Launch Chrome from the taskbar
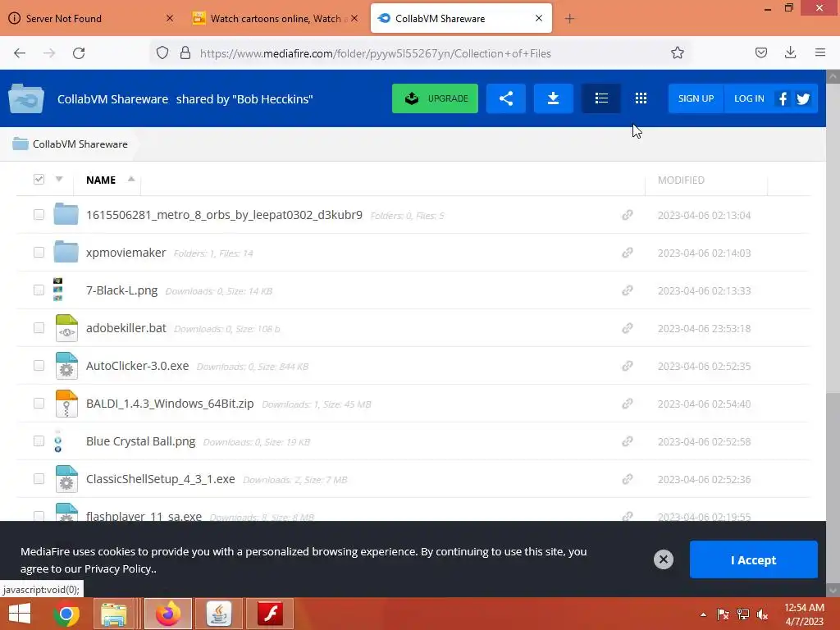Image resolution: width=840 pixels, height=630 pixels. pos(66,614)
